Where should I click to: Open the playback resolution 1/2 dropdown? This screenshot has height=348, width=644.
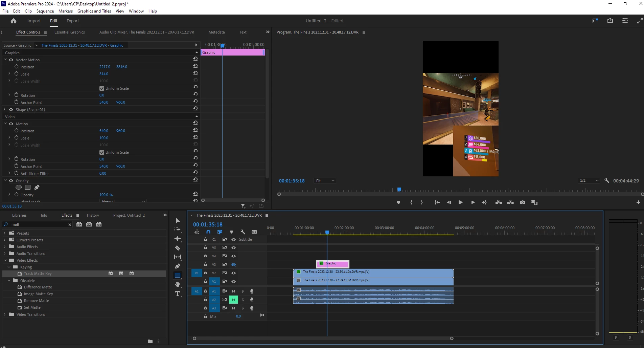(x=589, y=181)
